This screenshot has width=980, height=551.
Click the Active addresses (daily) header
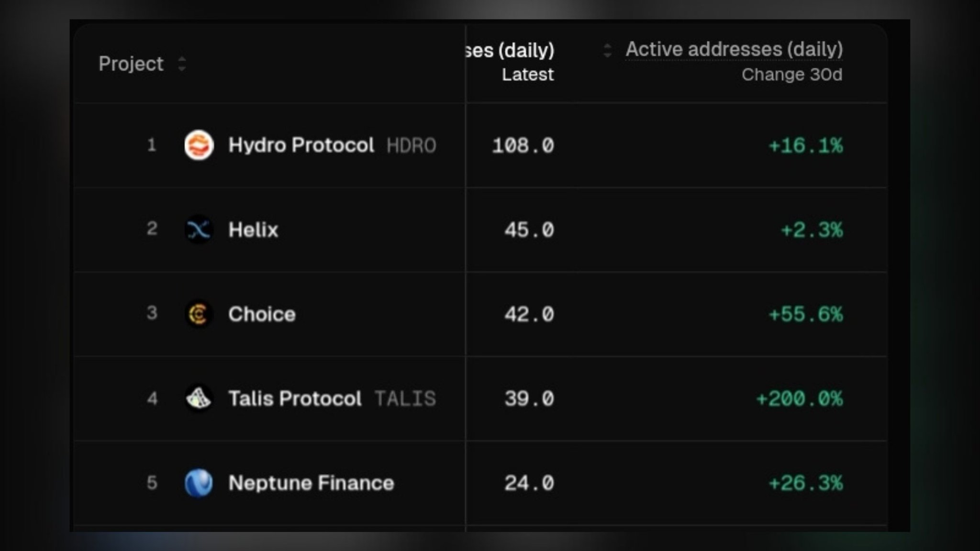pos(734,49)
